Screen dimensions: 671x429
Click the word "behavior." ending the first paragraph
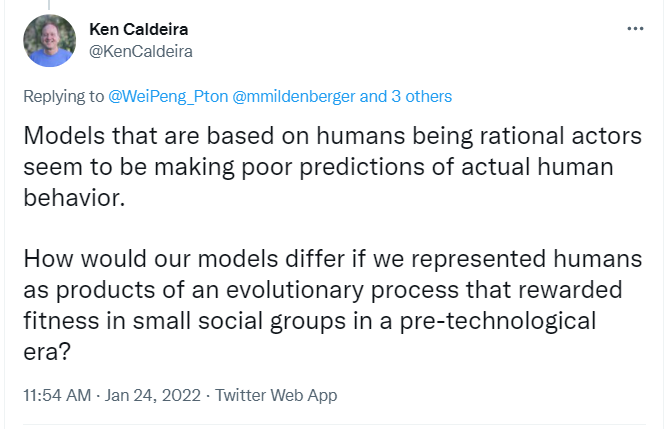tap(74, 198)
